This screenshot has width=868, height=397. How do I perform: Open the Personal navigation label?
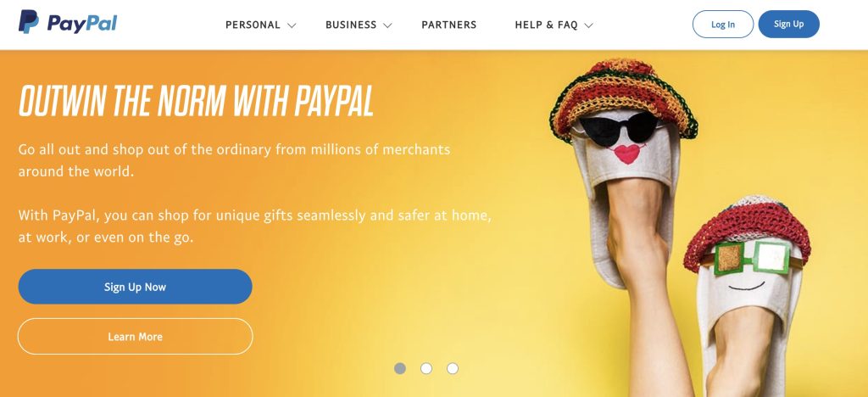point(253,25)
